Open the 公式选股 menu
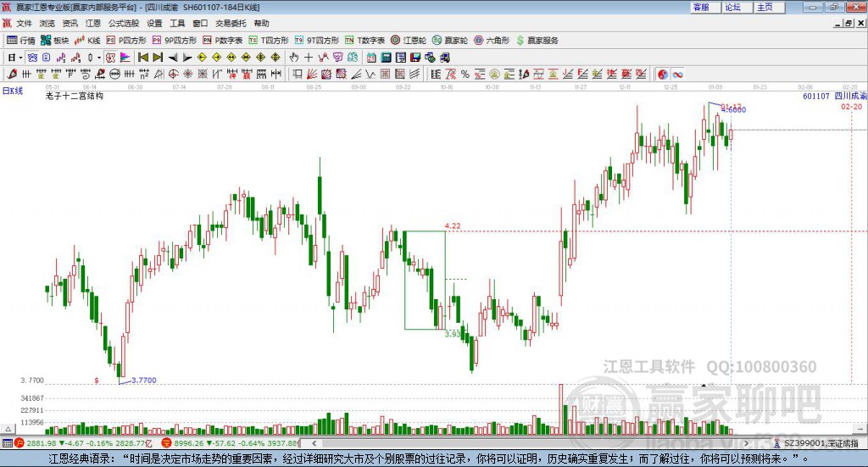 pos(124,23)
